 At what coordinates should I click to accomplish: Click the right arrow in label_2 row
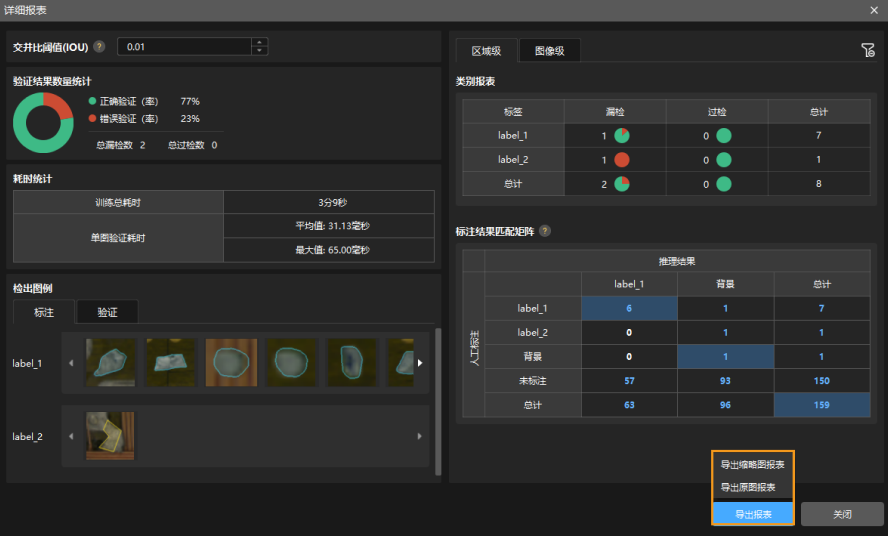tap(420, 436)
